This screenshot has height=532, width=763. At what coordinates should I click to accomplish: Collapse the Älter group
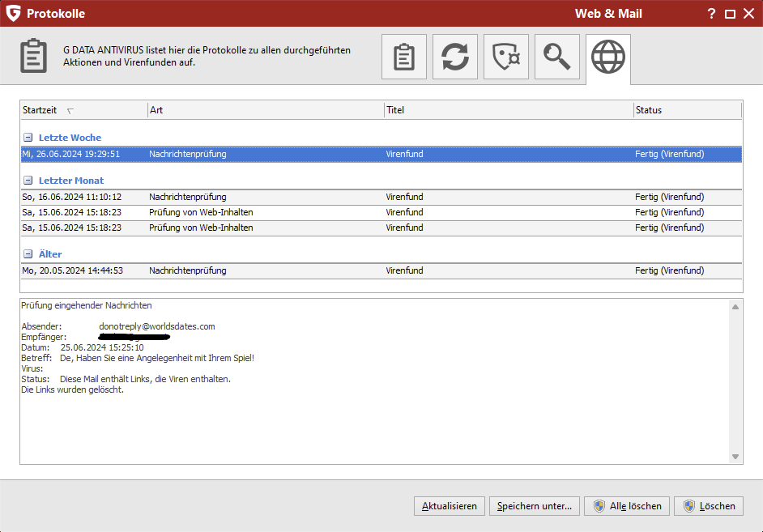coord(28,253)
